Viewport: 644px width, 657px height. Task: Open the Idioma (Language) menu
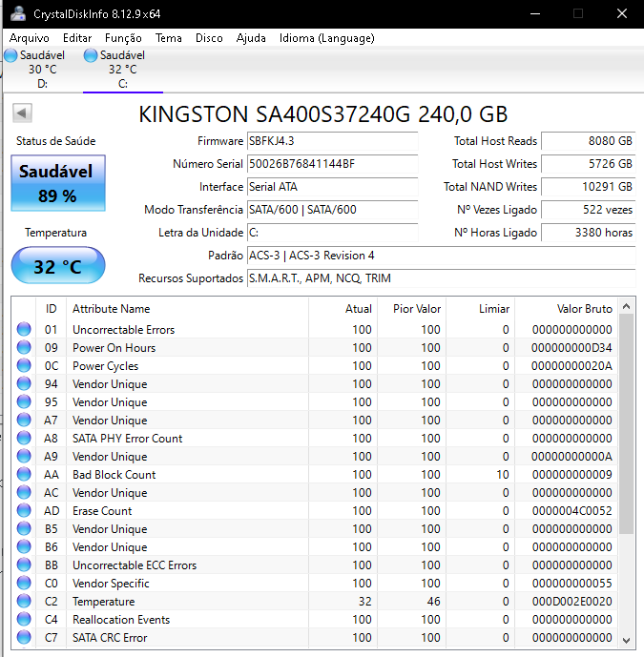click(326, 38)
